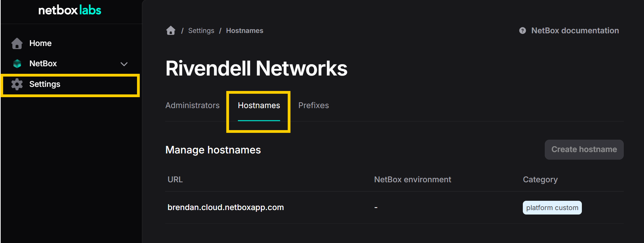644x243 pixels.
Task: Open the Settings sidebar item
Action: coord(71,85)
